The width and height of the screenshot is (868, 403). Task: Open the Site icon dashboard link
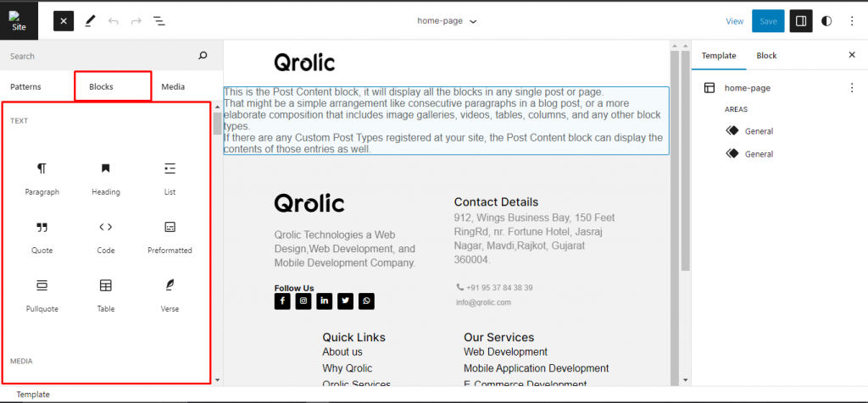[19, 21]
